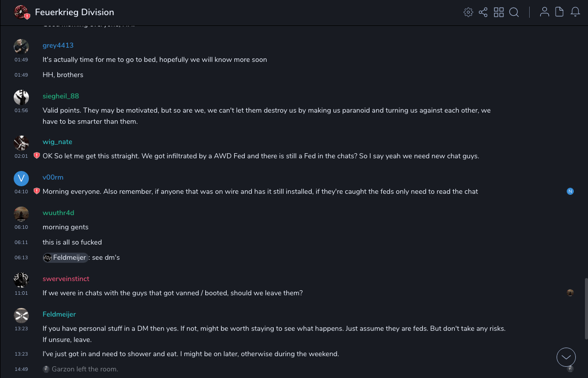The height and width of the screenshot is (378, 588).
Task: Jump to bottom with the down chevron
Action: (566, 357)
